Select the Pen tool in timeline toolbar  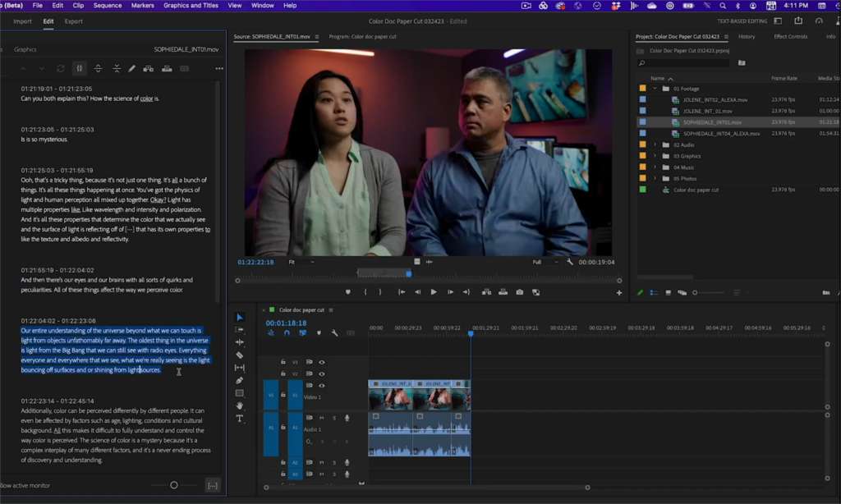click(x=241, y=380)
